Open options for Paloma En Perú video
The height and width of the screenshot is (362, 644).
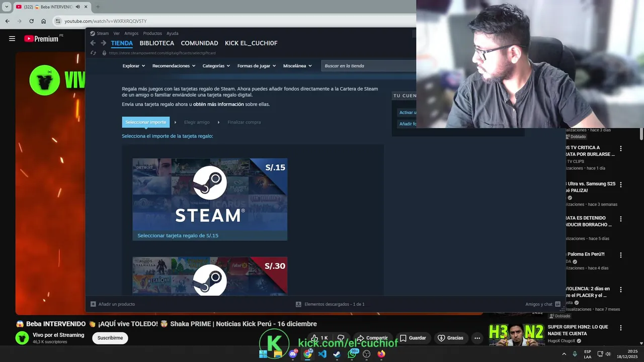coord(621,255)
